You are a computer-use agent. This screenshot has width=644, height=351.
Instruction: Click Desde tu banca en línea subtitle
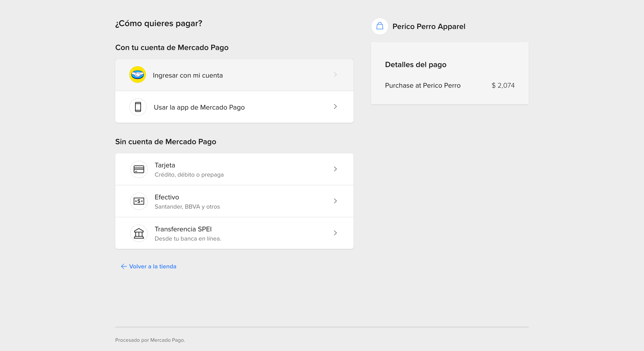(188, 239)
